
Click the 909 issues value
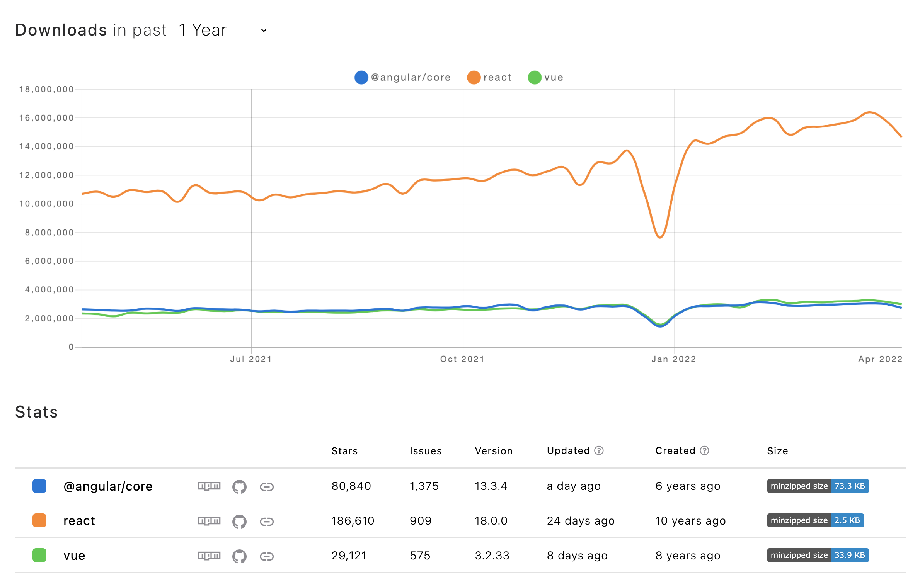(x=421, y=521)
